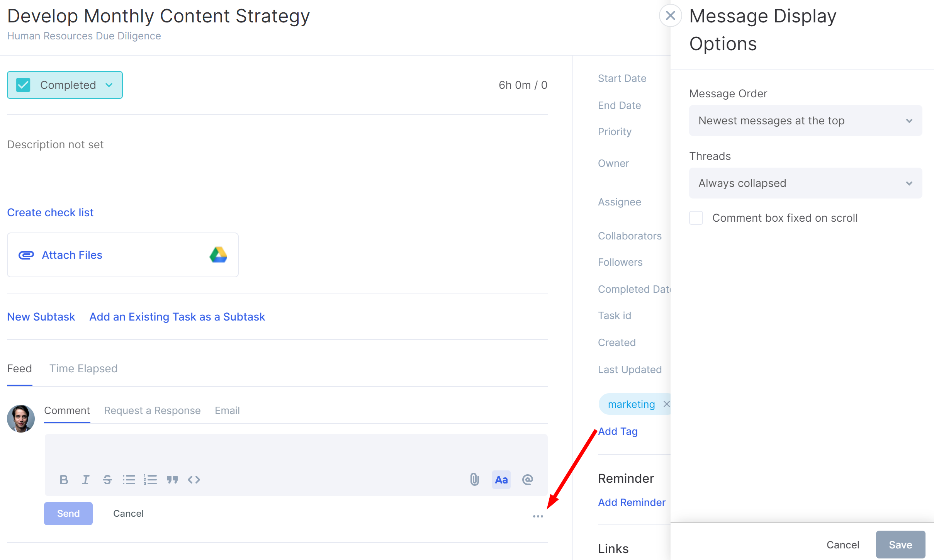
Task: Open the three-dots comment options menu
Action: click(538, 516)
